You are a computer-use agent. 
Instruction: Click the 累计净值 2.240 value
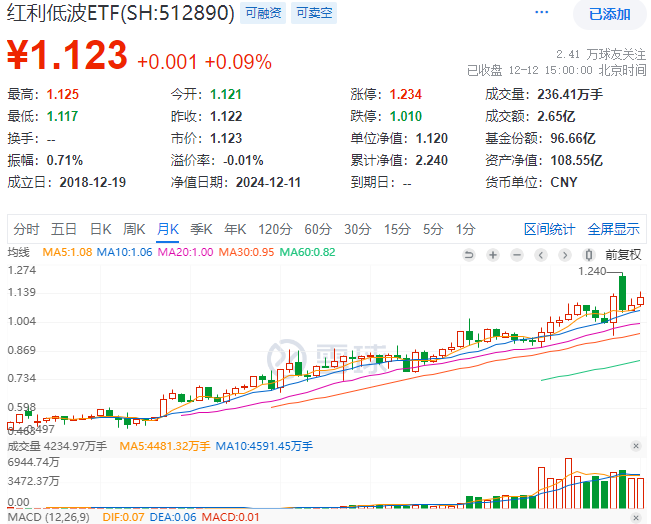pyautogui.click(x=432, y=160)
